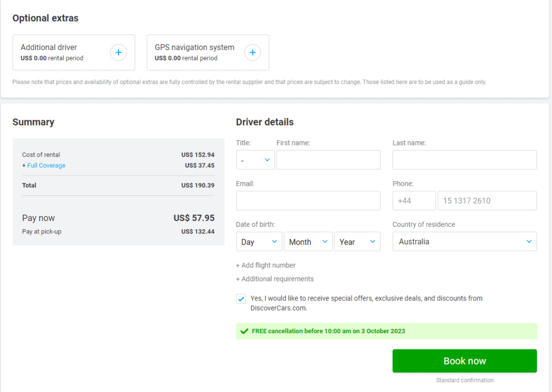Open the Title dropdown

[x=255, y=160]
